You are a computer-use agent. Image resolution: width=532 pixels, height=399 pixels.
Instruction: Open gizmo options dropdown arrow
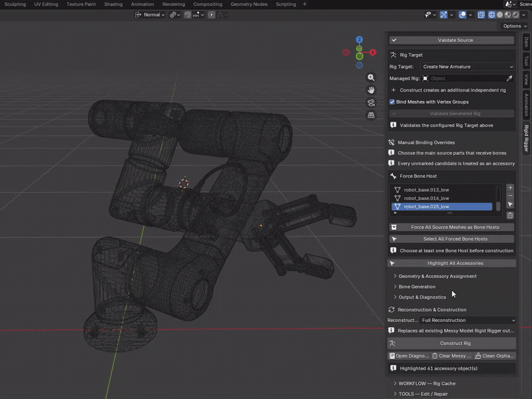[451, 15]
